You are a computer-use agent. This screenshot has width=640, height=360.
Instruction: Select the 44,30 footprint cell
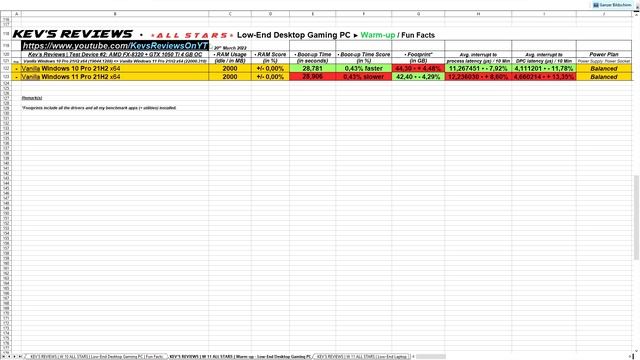click(418, 69)
